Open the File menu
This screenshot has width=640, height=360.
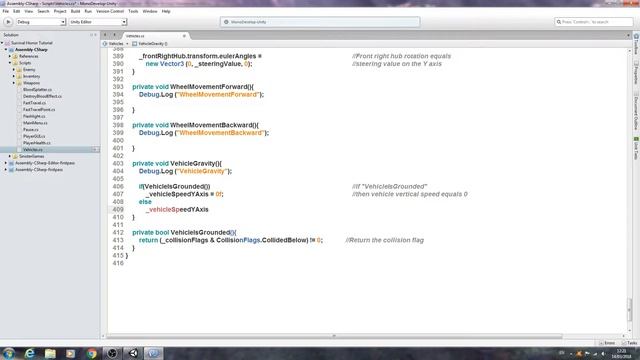pyautogui.click(x=6, y=11)
